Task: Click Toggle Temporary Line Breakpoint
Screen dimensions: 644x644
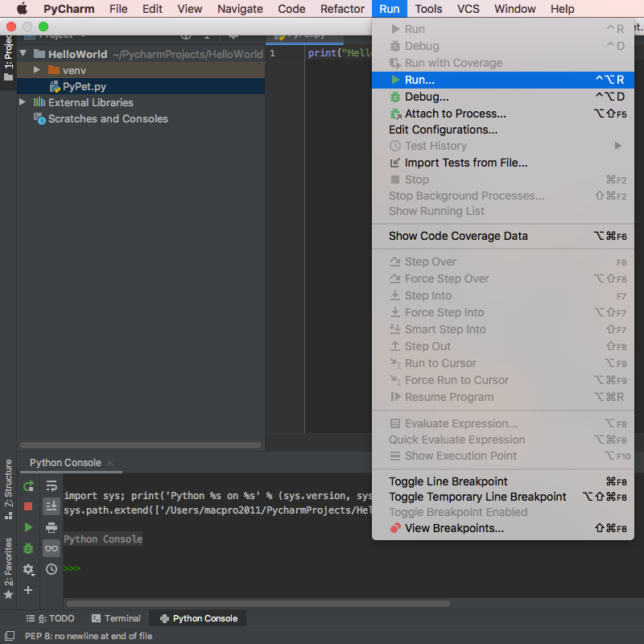Action: click(x=502, y=497)
